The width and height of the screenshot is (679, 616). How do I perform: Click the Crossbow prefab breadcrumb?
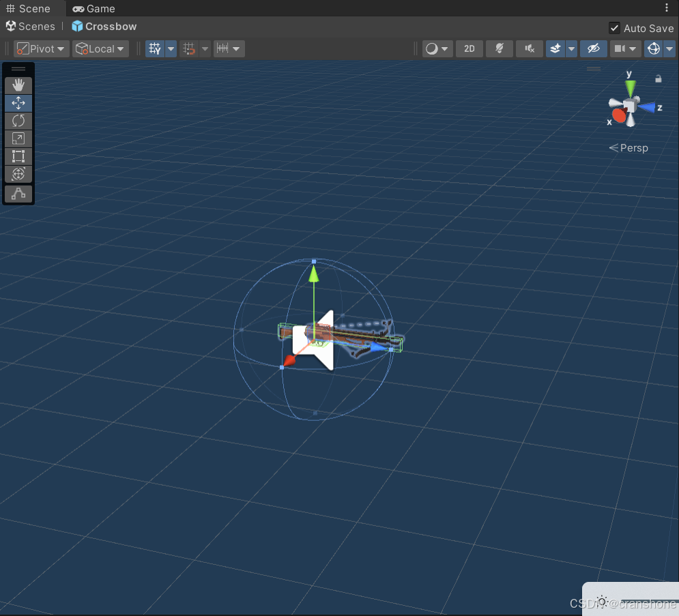[x=104, y=27]
